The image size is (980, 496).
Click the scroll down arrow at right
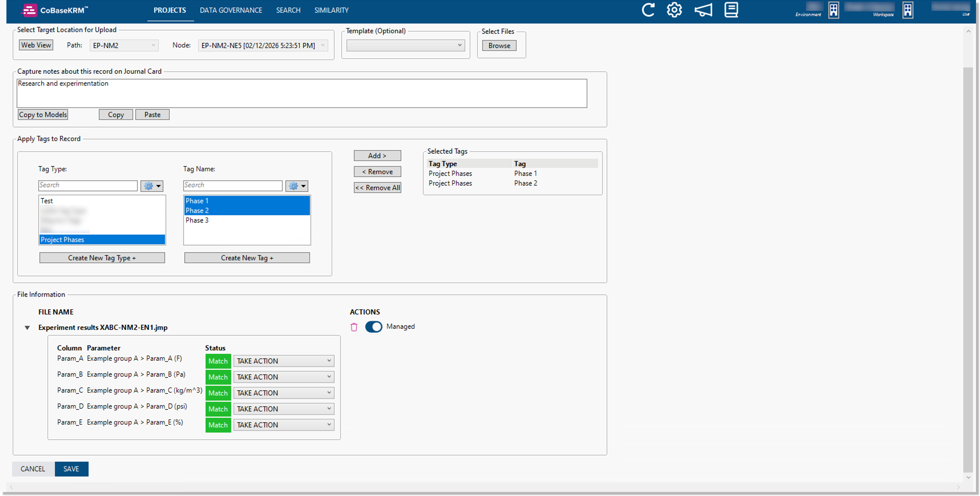click(x=968, y=477)
